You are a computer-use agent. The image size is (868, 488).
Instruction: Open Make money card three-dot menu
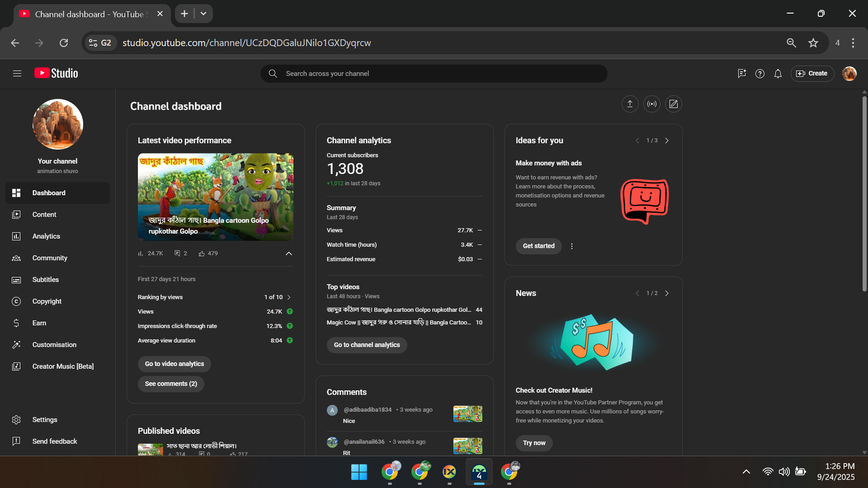(572, 246)
